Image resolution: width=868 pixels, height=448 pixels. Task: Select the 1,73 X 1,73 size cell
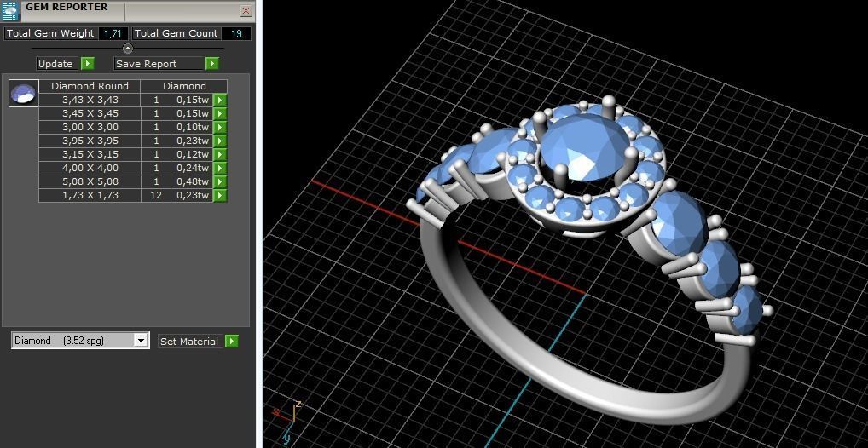click(90, 195)
